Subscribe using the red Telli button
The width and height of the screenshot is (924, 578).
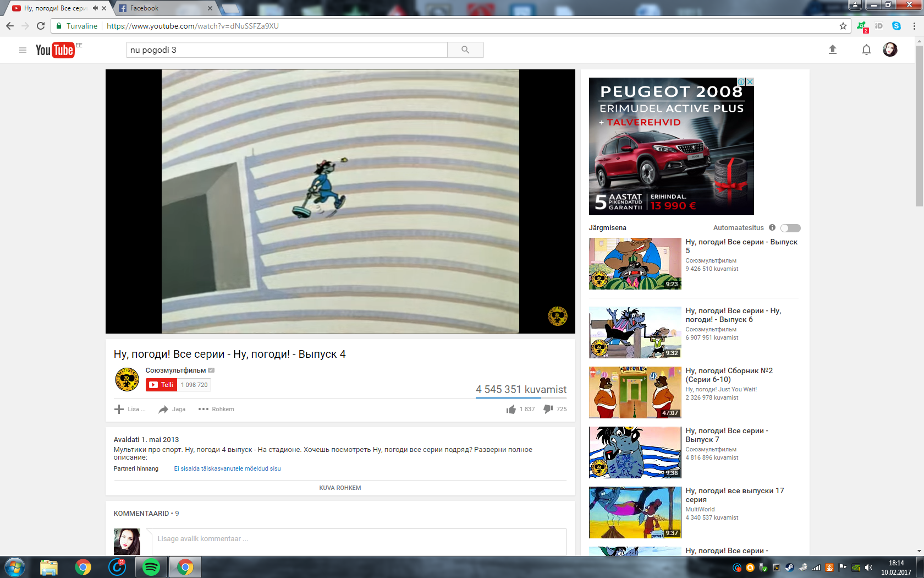[161, 385]
